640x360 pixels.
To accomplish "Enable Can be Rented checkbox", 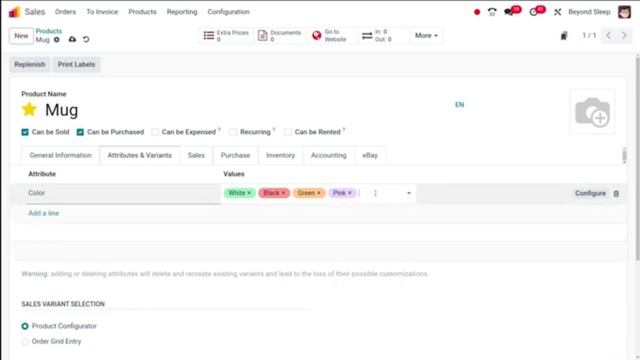I will [x=288, y=132].
